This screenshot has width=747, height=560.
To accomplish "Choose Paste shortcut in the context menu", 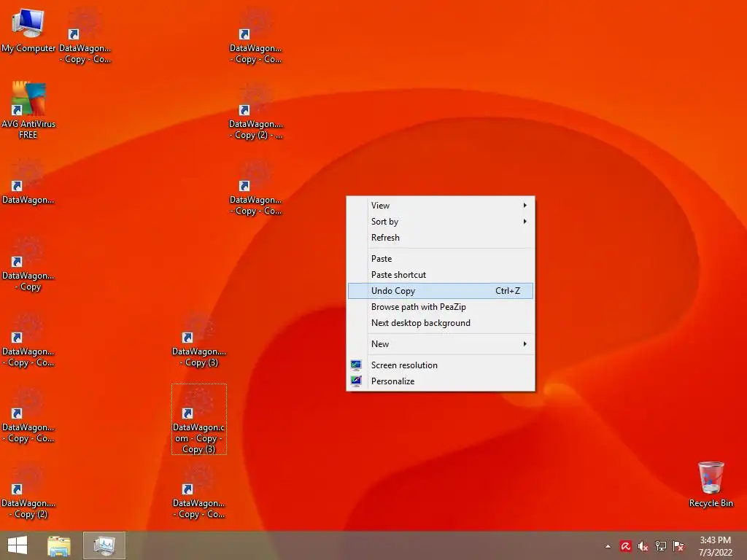I will 440,275.
